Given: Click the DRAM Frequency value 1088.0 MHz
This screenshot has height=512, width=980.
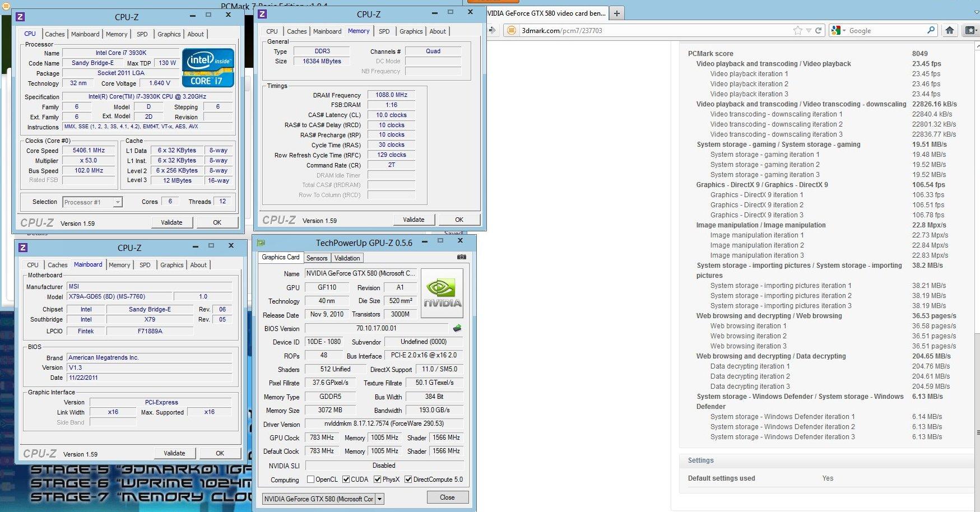Looking at the screenshot, I should point(391,95).
